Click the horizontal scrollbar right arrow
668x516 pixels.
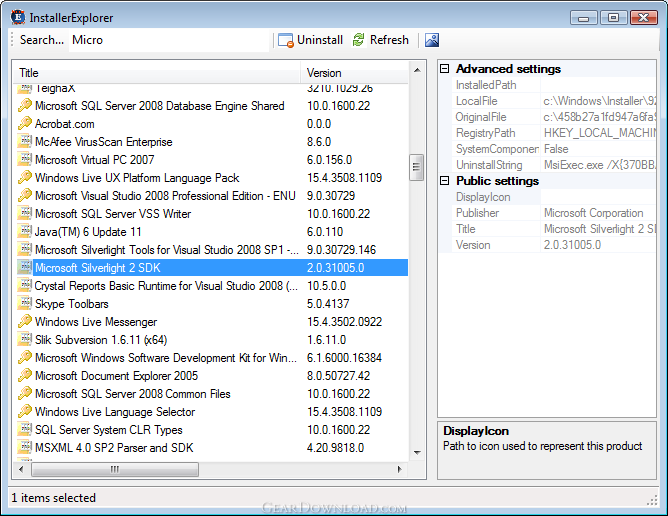click(399, 469)
